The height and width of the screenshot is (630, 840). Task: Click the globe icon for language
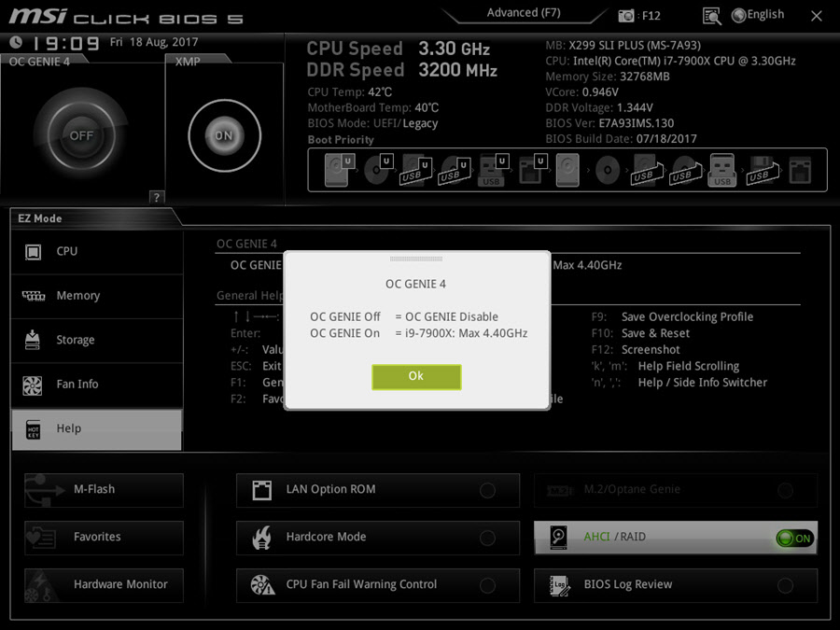pyautogui.click(x=739, y=15)
